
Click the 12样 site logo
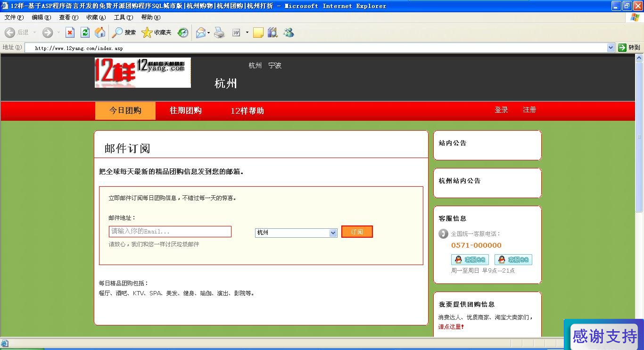point(143,73)
